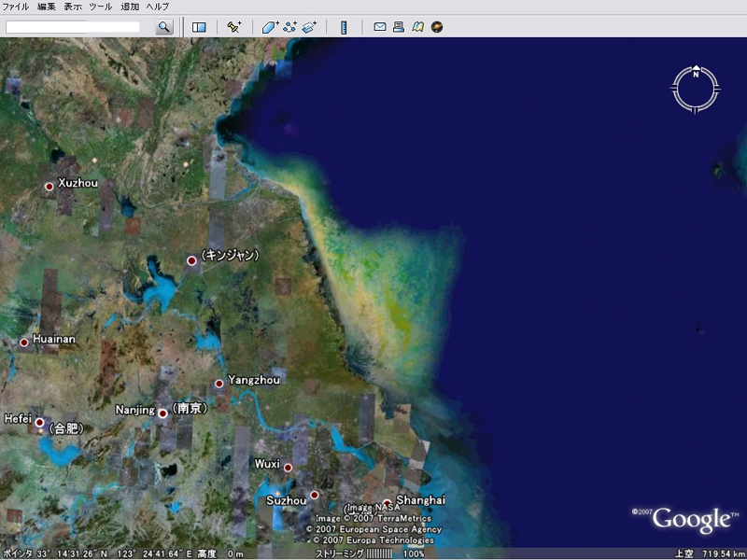Click the compass navigation ring
Screen dimensions: 747x560
click(x=696, y=90)
